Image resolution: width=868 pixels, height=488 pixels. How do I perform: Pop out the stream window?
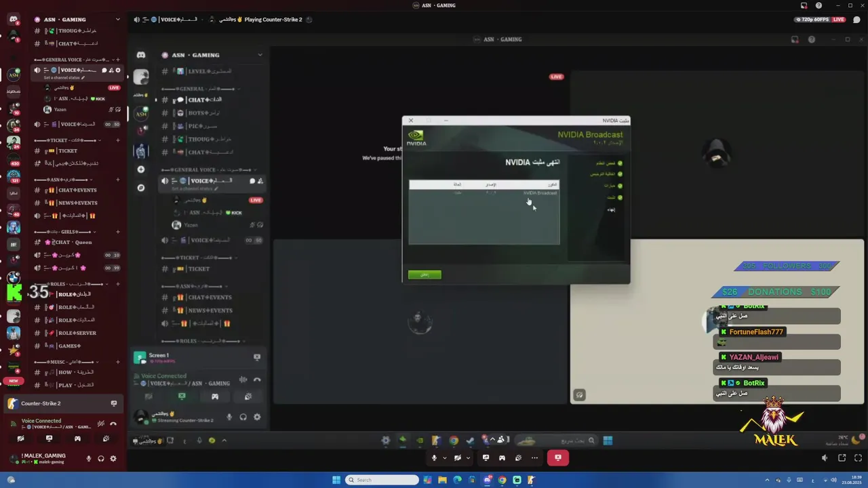pyautogui.click(x=842, y=457)
